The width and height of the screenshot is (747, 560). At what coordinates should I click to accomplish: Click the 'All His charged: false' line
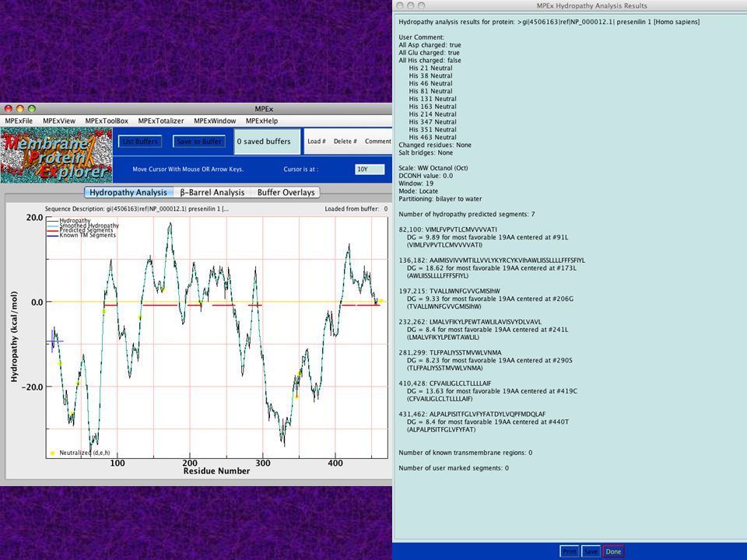(x=430, y=60)
